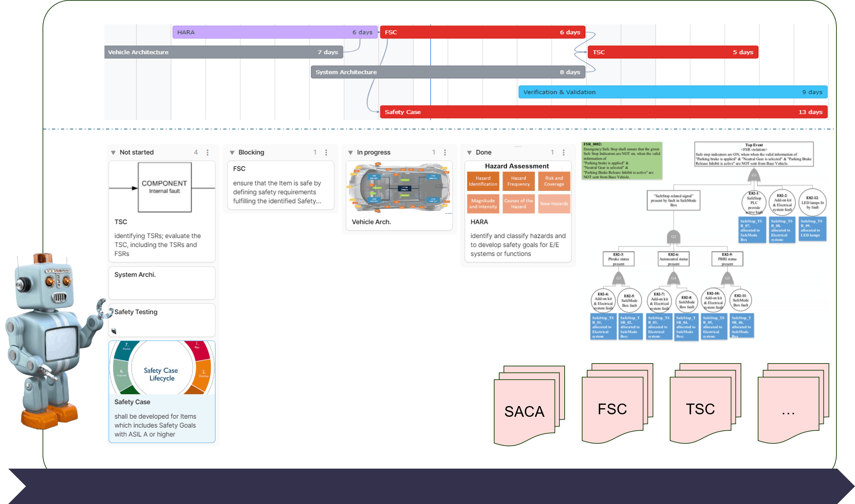Open the Vehicle Arch. card

click(x=399, y=196)
